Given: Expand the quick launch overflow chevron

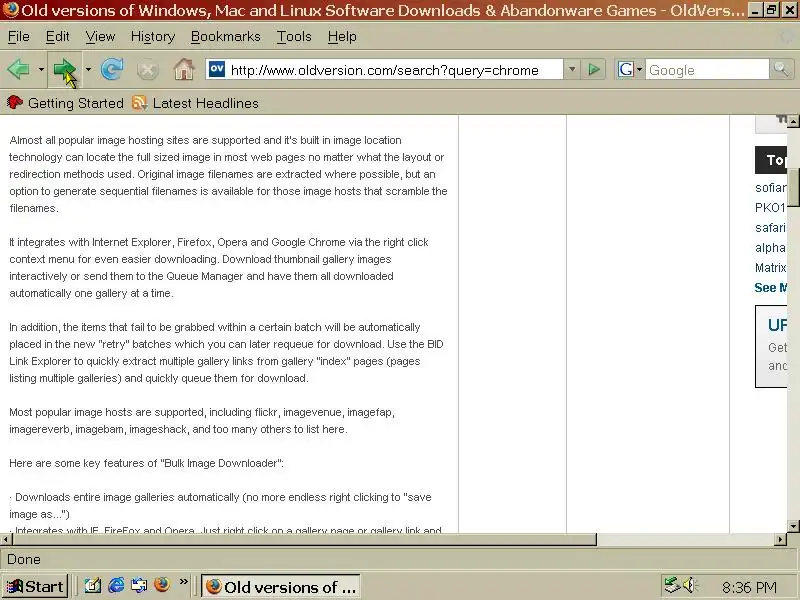Looking at the screenshot, I should (x=184, y=582).
